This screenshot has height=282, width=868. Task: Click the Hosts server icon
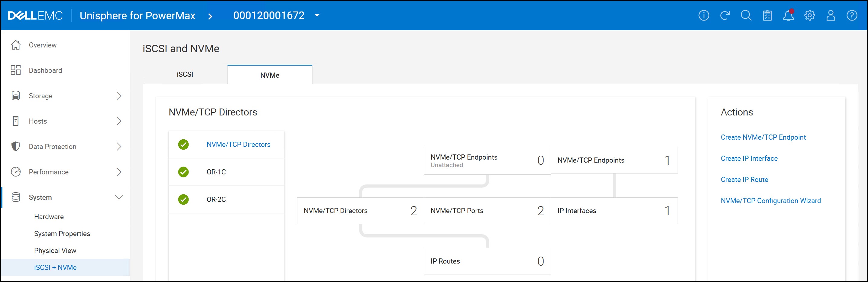click(x=15, y=121)
